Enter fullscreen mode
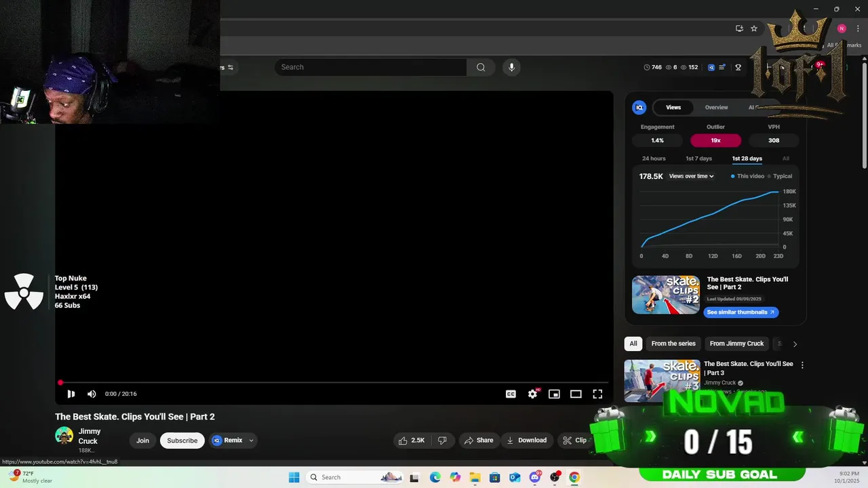The image size is (868, 488). [597, 394]
